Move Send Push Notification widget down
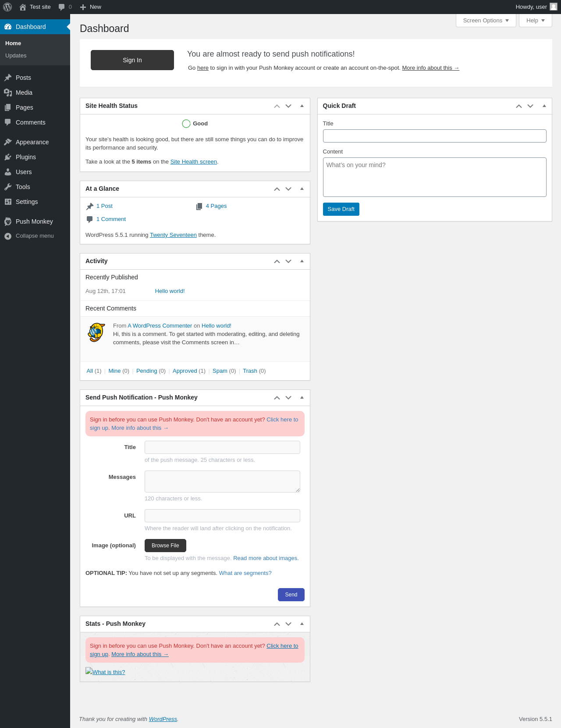The height and width of the screenshot is (728, 561). (288, 398)
